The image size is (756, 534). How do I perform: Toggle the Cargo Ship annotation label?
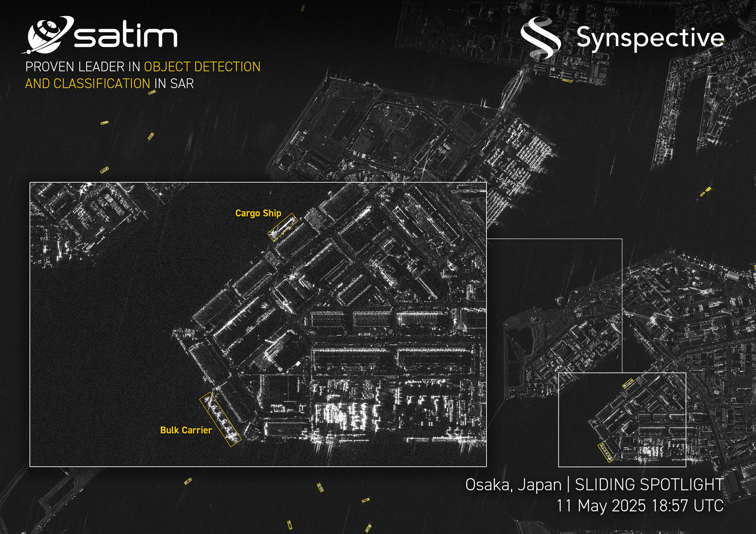(x=258, y=213)
